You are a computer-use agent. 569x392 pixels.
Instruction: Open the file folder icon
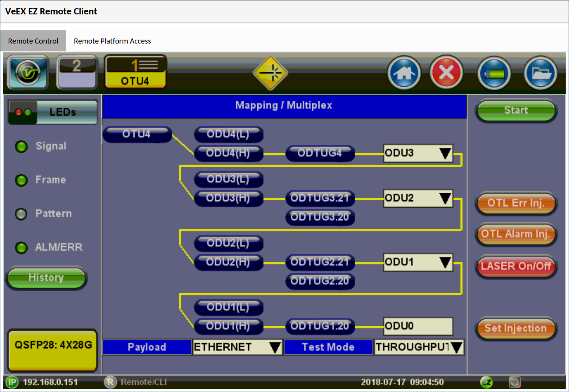pyautogui.click(x=541, y=73)
